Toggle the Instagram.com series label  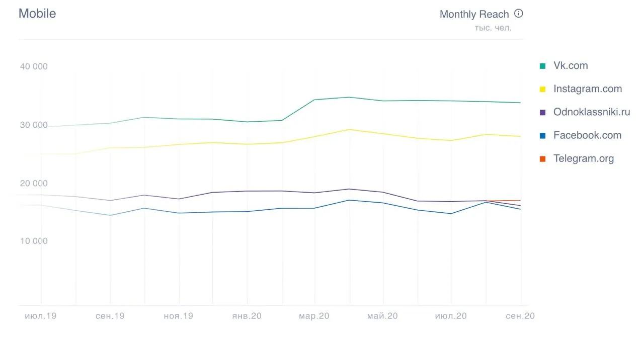pos(588,89)
